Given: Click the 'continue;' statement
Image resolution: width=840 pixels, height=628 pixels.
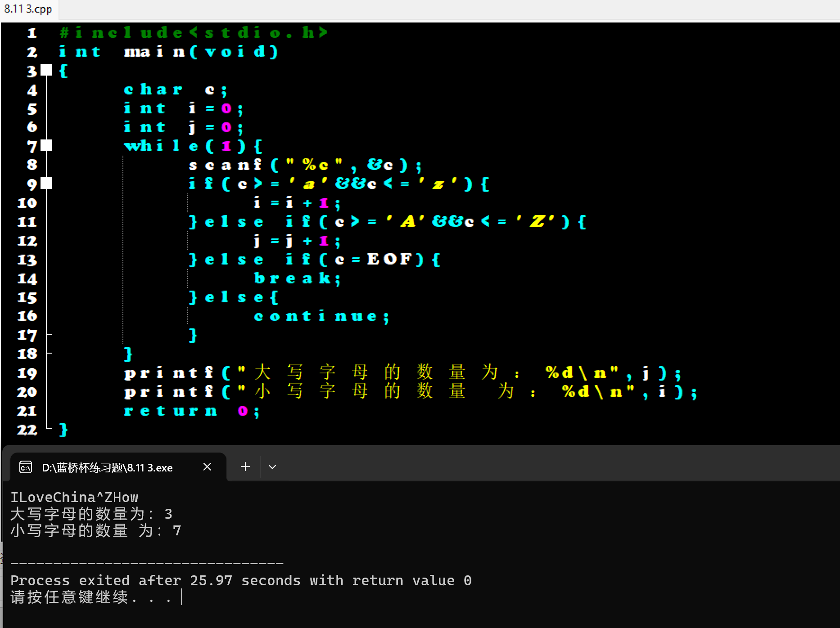Looking at the screenshot, I should [321, 316].
